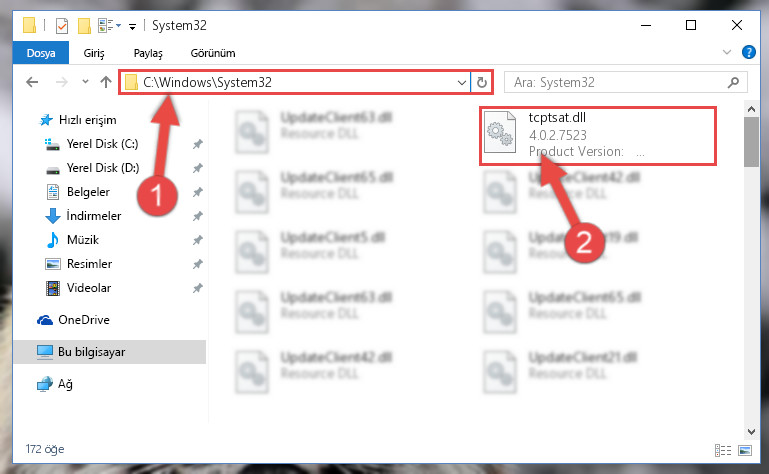
Task: Expand the address bar history dropdown
Action: click(461, 82)
